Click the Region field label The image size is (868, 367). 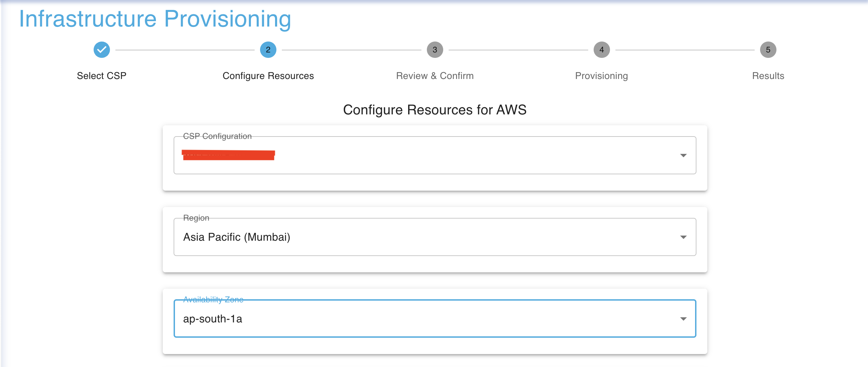196,218
